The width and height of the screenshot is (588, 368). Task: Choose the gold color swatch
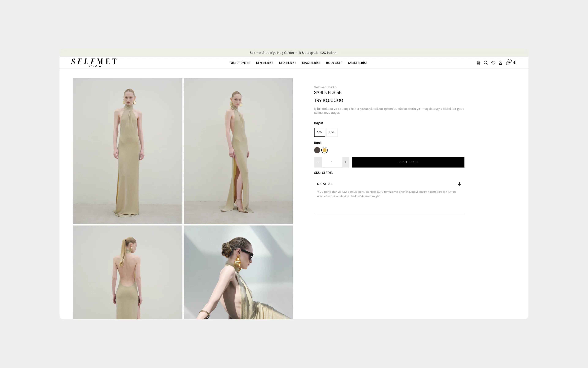coord(324,150)
